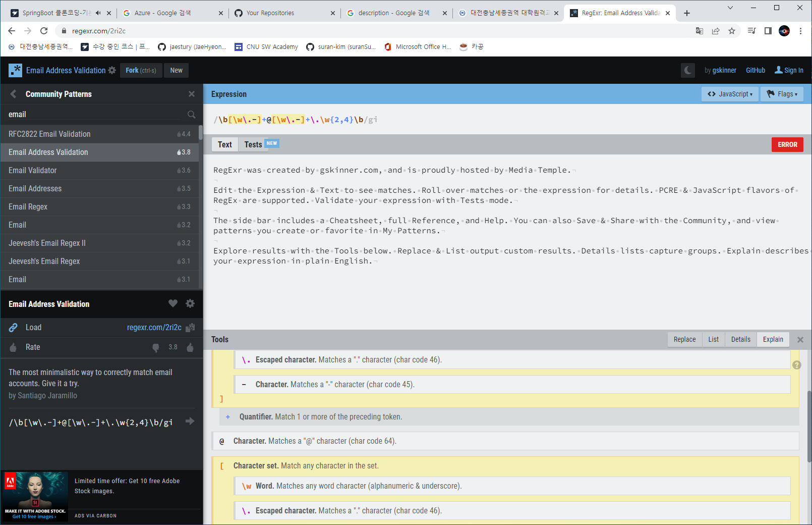Screen dimensions: 812x525
Task: Bookmark this page star icon
Action: click(732, 31)
